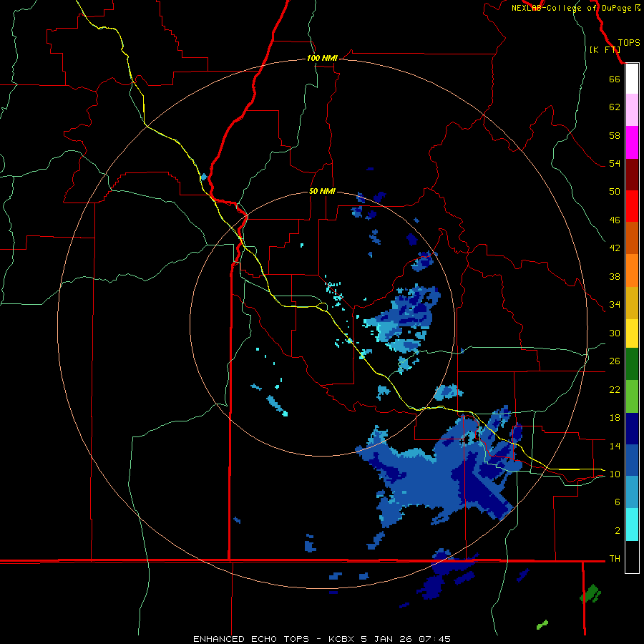Click the legend value label '26'
The height and width of the screenshot is (644, 644).
615,361
